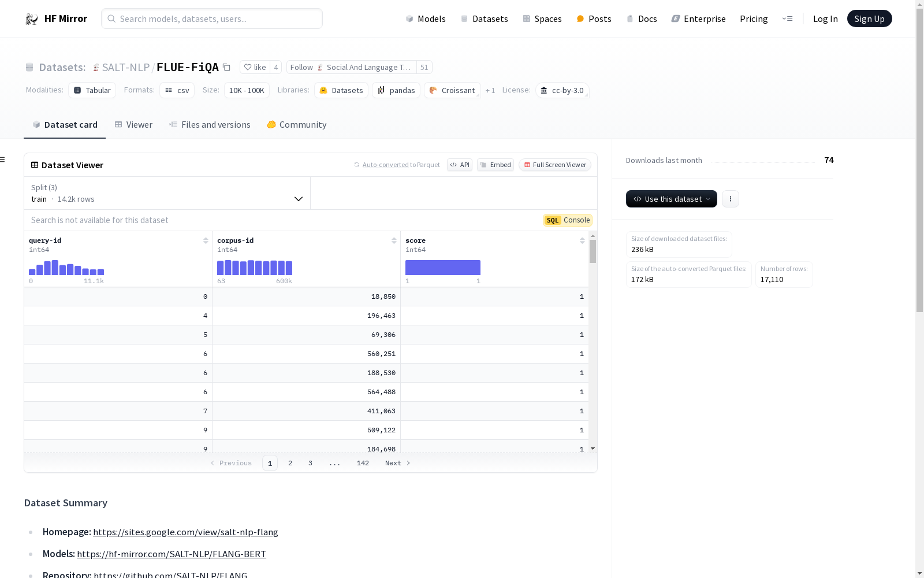924x578 pixels.
Task: Click the score histogram bar
Action: (x=443, y=268)
